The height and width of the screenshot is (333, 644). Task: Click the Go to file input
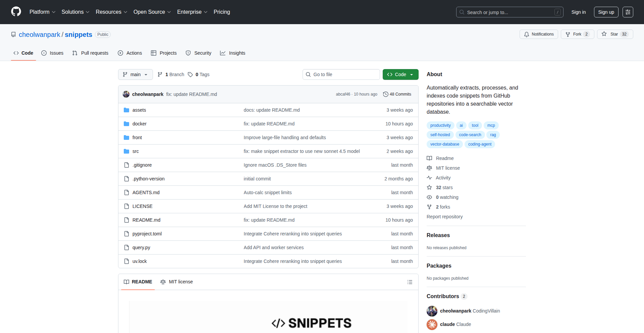click(x=341, y=74)
